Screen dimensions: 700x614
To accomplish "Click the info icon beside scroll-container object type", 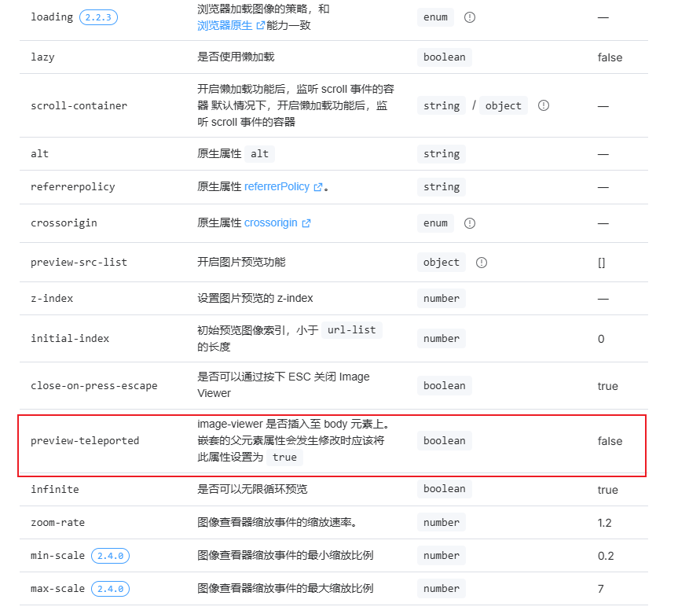I will [x=543, y=105].
